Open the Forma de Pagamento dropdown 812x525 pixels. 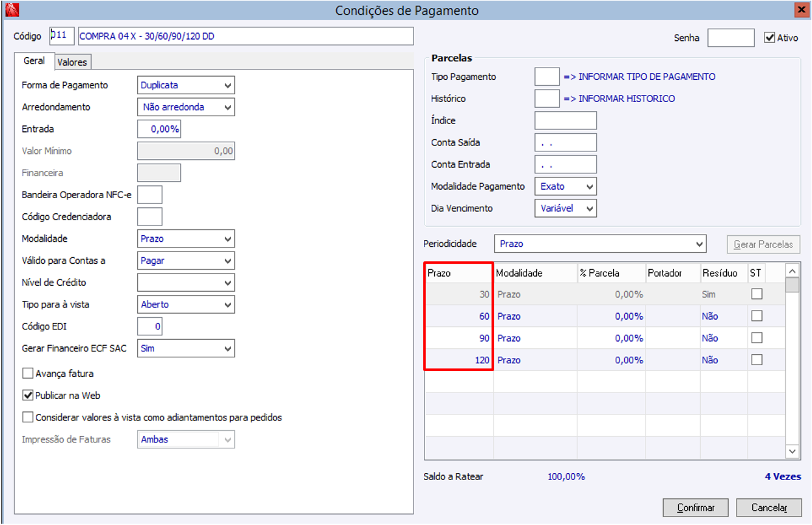tap(186, 85)
